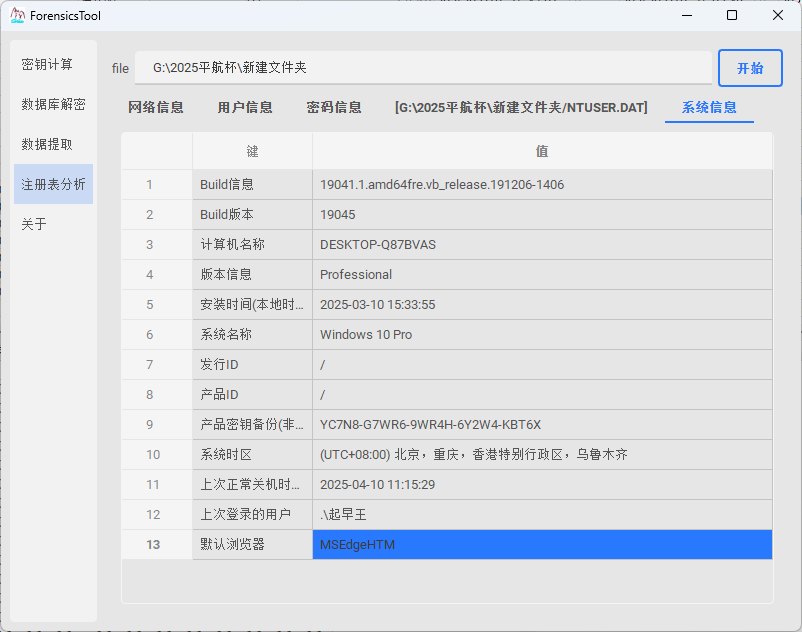
Task: Select the 计算机名称 DESKTOP-Q87BVAS value cell
Action: point(542,244)
